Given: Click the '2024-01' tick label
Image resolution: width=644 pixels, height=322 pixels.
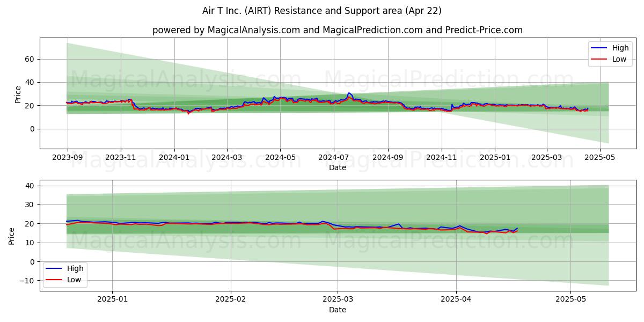Looking at the screenshot, I should coord(174,157).
